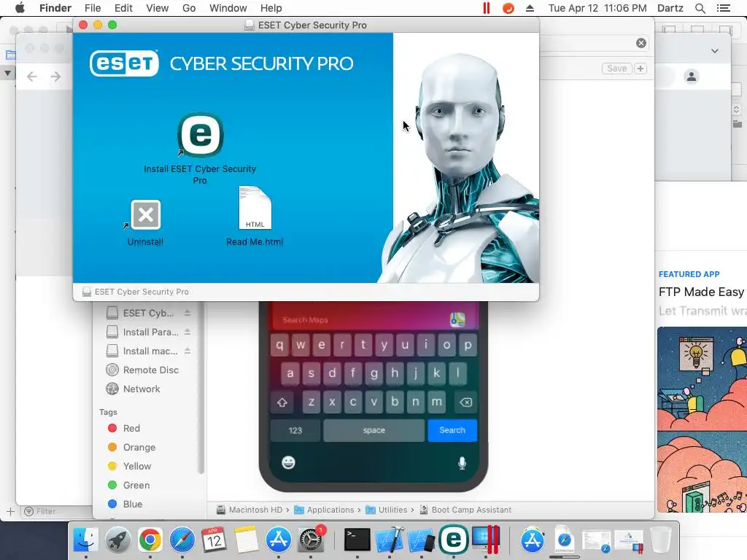Tap the space key on phone keyboard
The width and height of the screenshot is (747, 560).
(x=374, y=430)
